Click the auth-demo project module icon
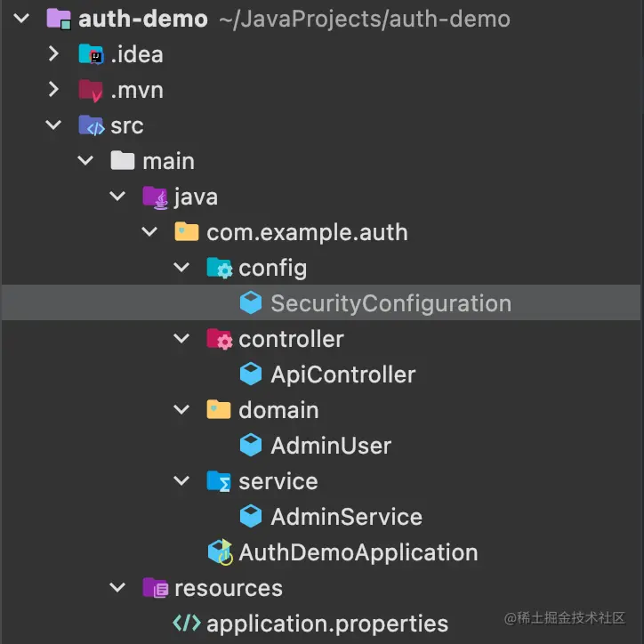 [x=59, y=19]
